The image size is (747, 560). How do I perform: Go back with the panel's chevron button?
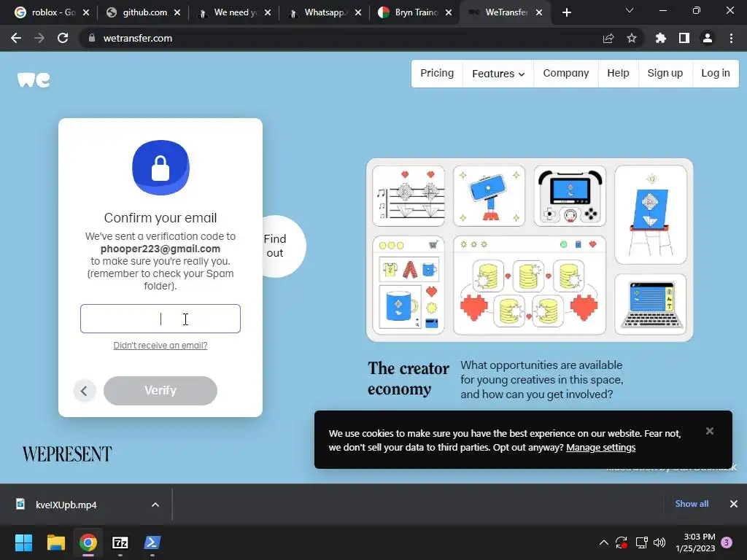pos(85,391)
